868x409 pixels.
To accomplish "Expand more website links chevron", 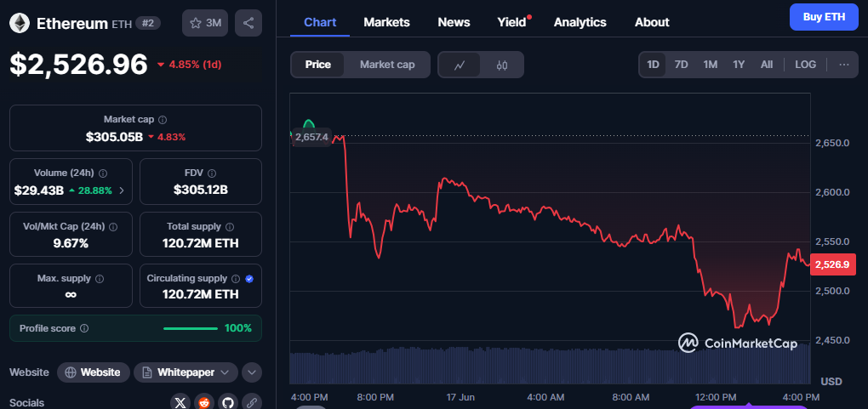I will pyautogui.click(x=251, y=372).
